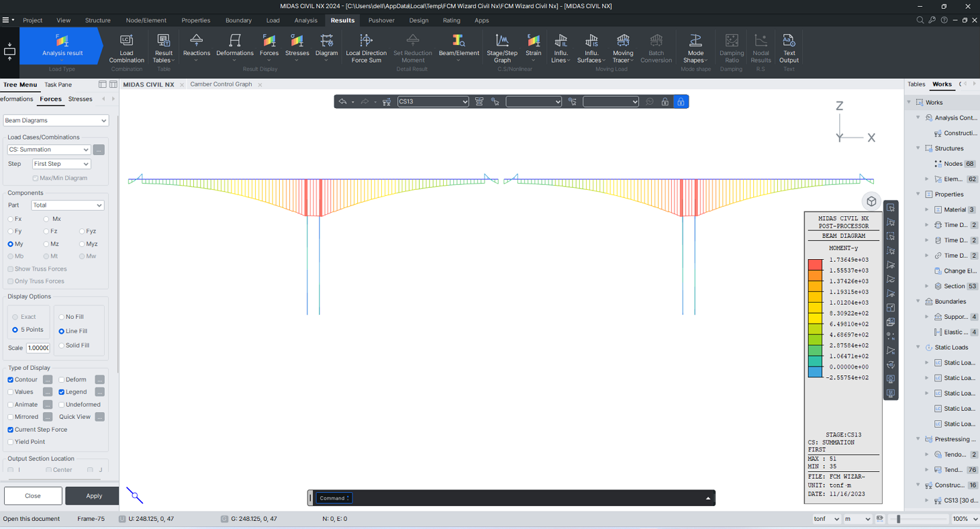Toggle the Legend checkbox

(x=61, y=392)
